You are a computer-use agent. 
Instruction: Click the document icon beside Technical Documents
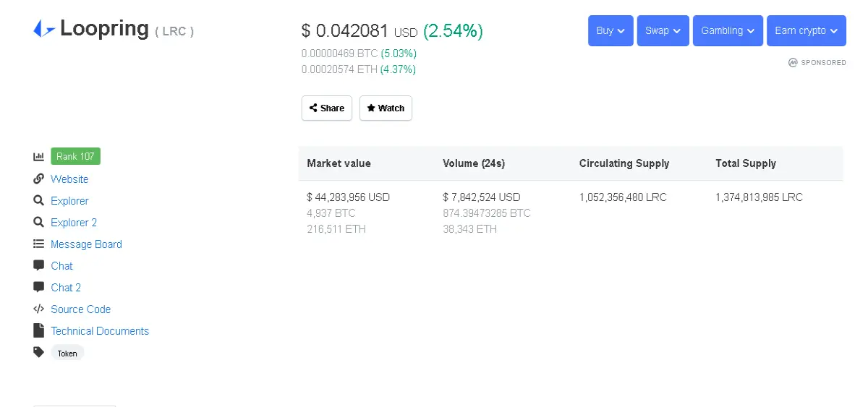pos(39,330)
